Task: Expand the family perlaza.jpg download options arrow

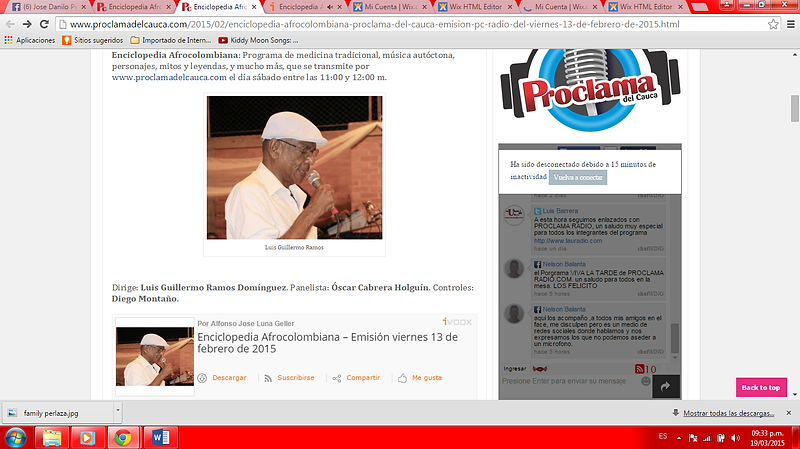Action: click(118, 410)
